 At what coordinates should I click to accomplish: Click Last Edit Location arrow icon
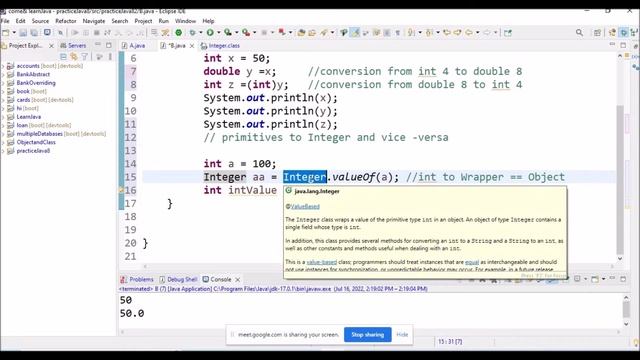pyautogui.click(x=447, y=33)
